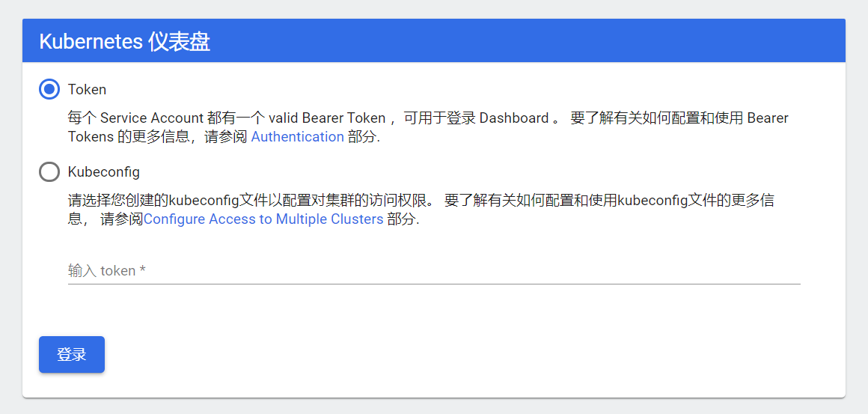Select the Token radio button
The height and width of the screenshot is (414, 868).
pos(49,88)
